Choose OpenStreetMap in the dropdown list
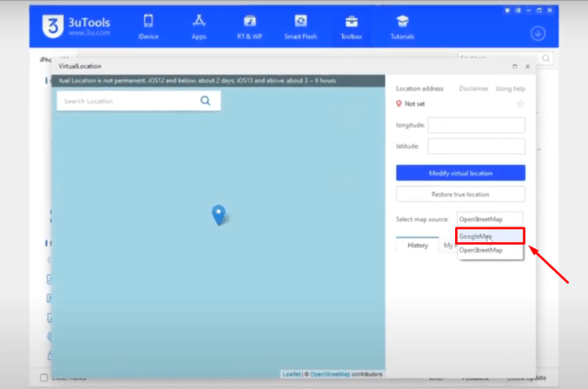588x389 pixels. pos(490,251)
